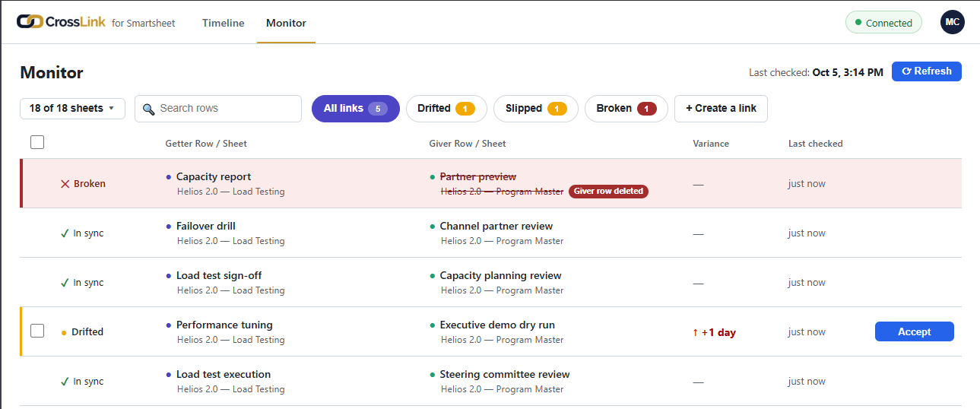980x409 pixels.
Task: Accept the Performance tuning drift
Action: [915, 331]
